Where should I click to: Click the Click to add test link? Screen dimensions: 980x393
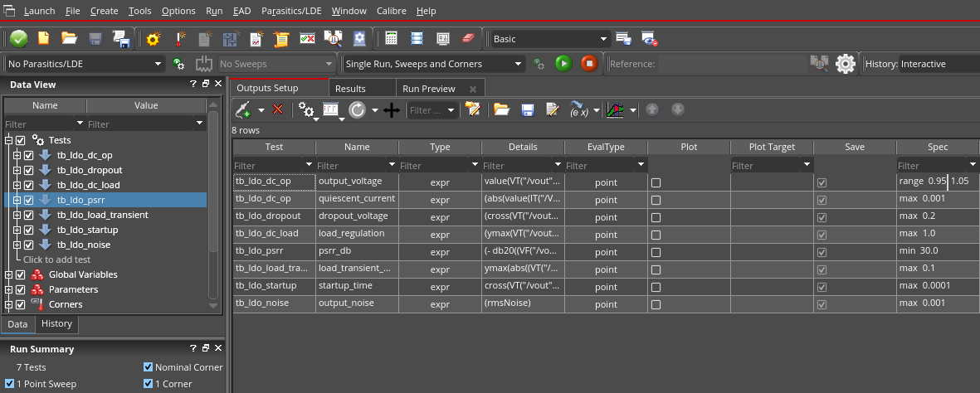[57, 260]
